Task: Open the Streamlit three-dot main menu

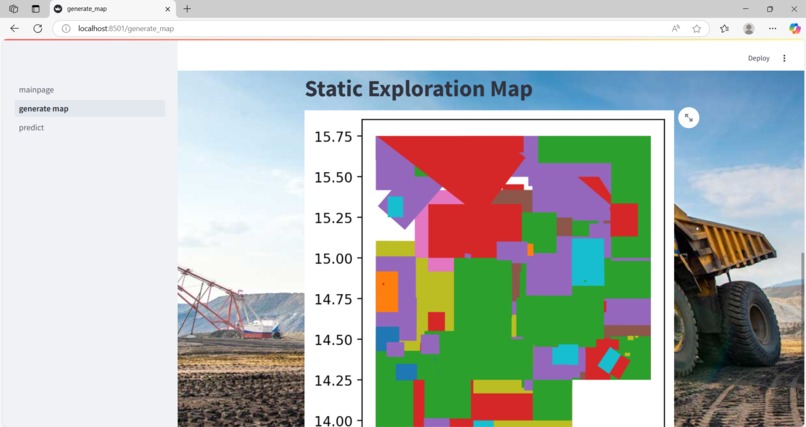Action: click(784, 59)
